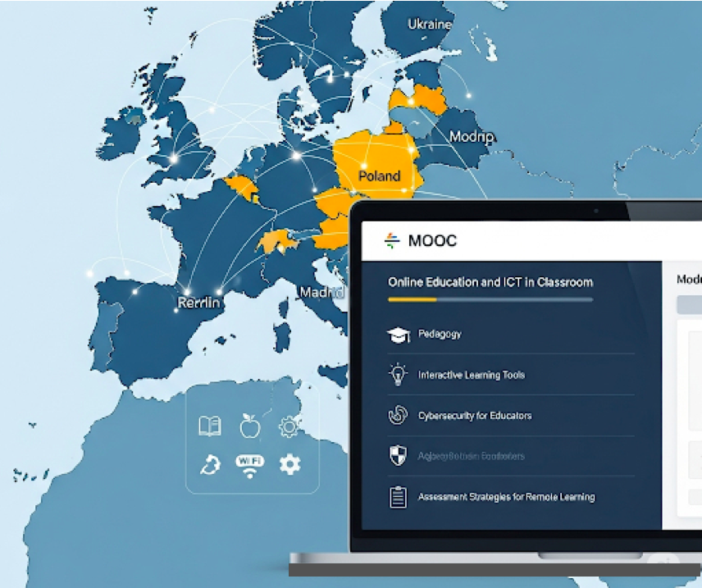The width and height of the screenshot is (702, 588).
Task: Select Poland on the map
Action: (379, 175)
